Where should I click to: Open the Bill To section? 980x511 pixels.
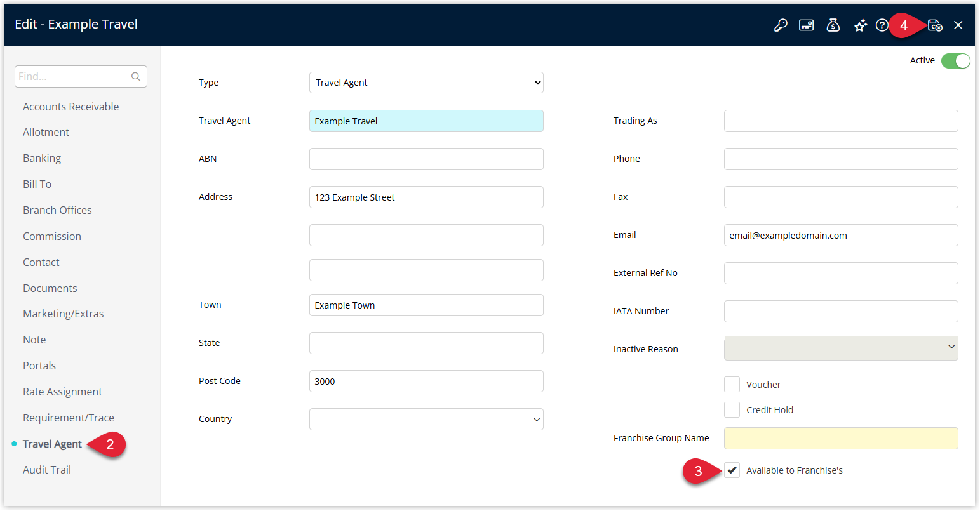point(37,184)
